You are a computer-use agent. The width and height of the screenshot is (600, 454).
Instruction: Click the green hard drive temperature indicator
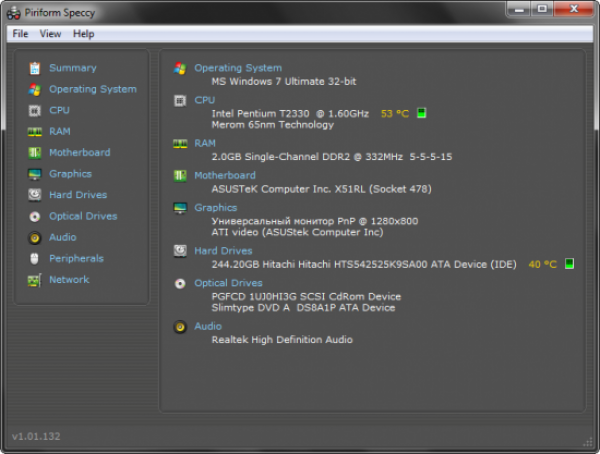pos(569,264)
